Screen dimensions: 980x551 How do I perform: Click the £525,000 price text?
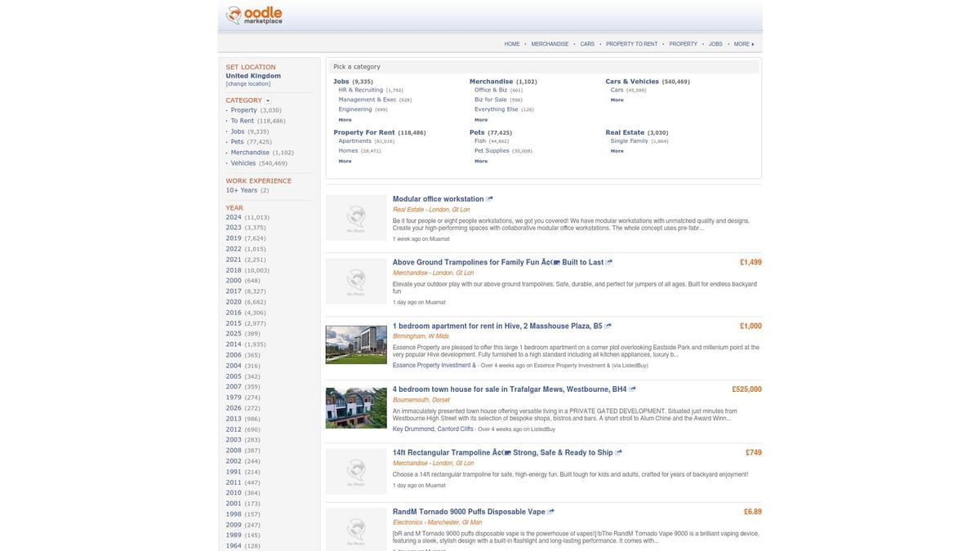click(746, 389)
